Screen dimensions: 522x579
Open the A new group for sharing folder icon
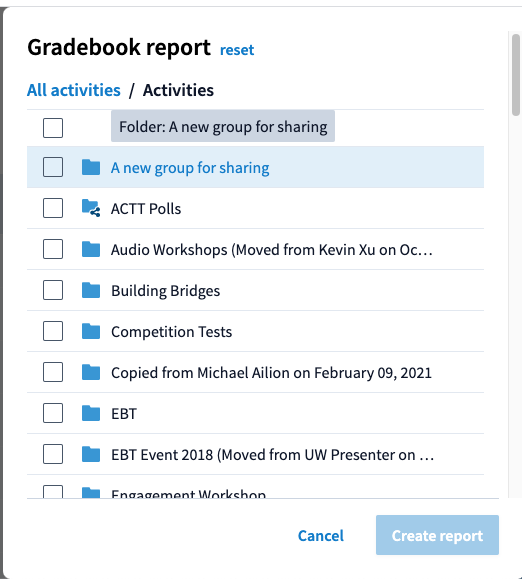(x=91, y=167)
